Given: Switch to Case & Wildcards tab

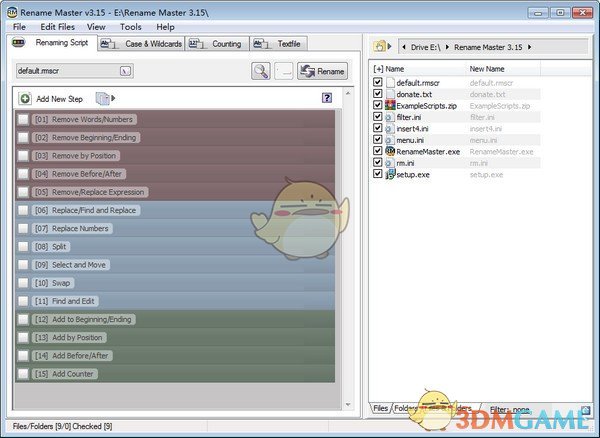Looking at the screenshot, I should point(141,44).
